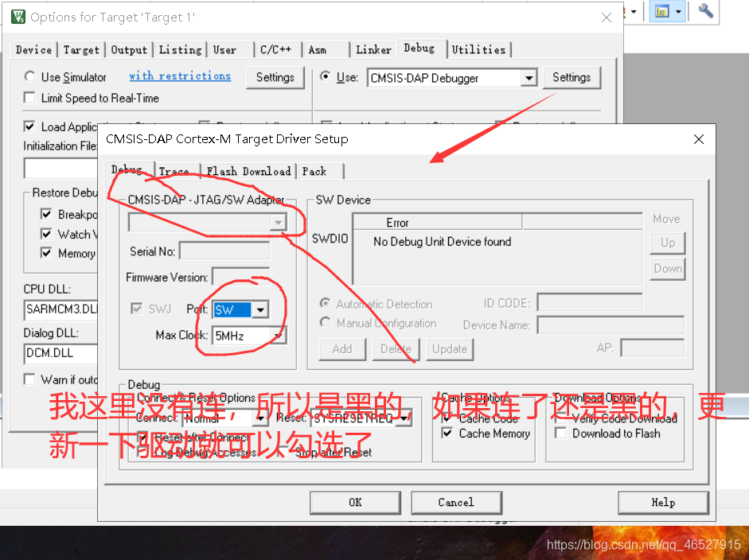Click the Initialization File input field
The image size is (749, 560).
[60, 168]
